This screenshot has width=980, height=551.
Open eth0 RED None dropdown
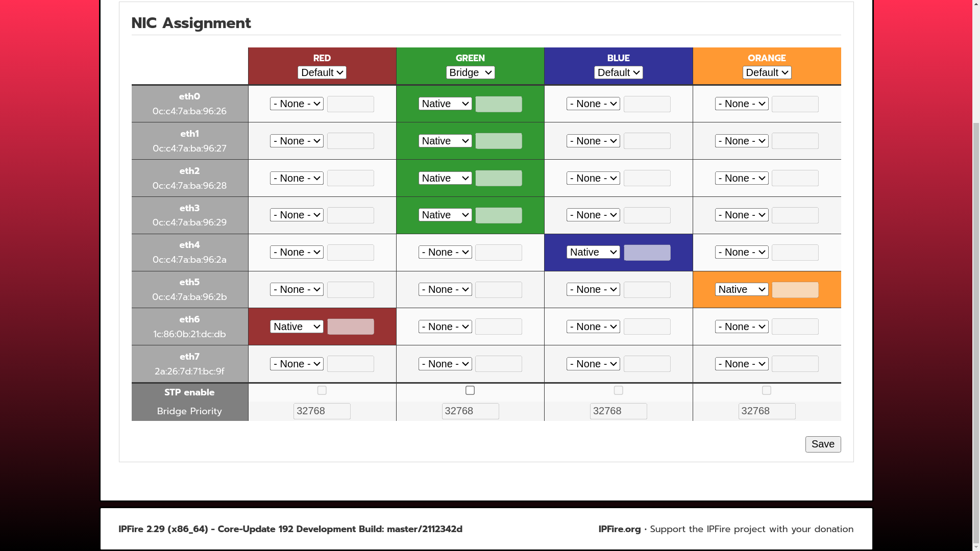click(x=297, y=104)
